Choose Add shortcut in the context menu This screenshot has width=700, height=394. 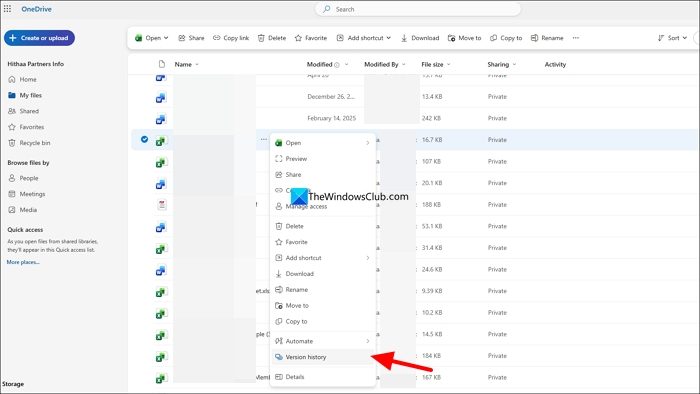coord(323,258)
